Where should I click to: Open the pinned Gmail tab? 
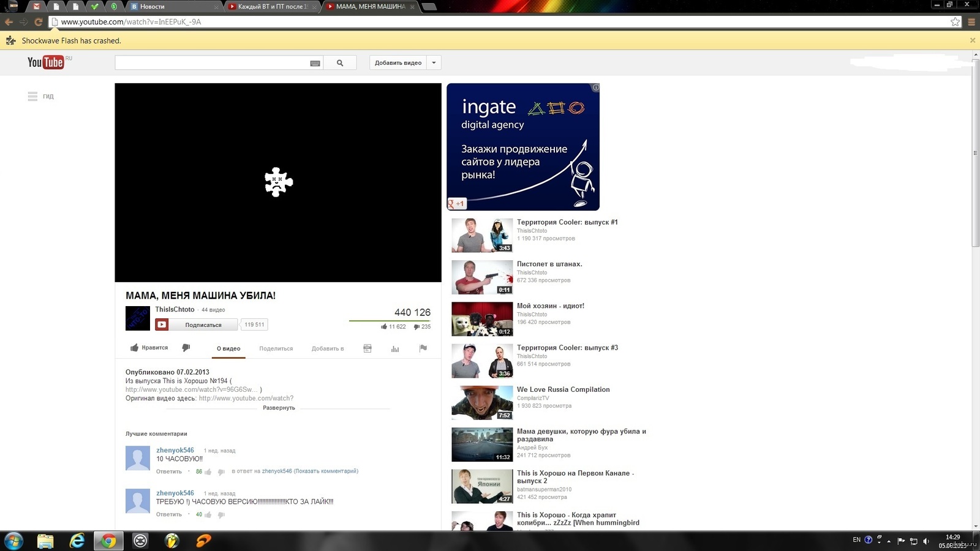coord(37,6)
